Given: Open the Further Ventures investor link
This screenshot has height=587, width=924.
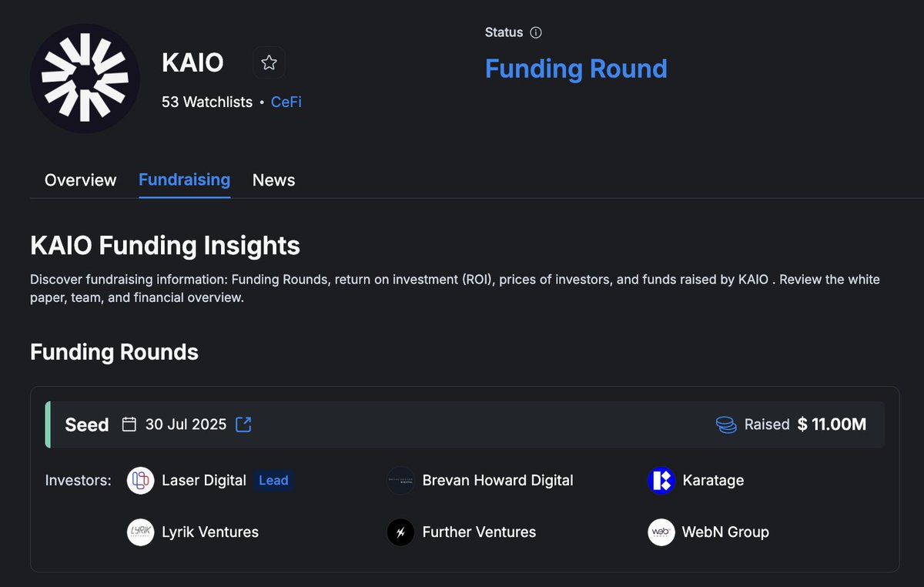Looking at the screenshot, I should pos(479,532).
